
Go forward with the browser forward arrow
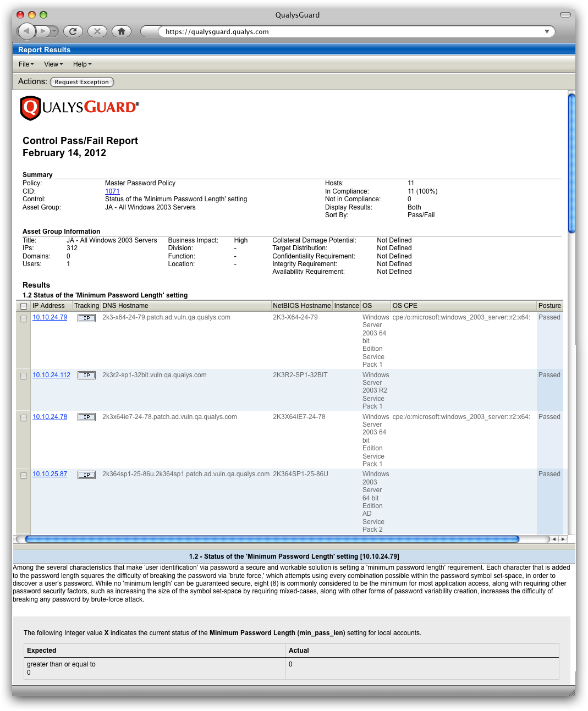42,31
